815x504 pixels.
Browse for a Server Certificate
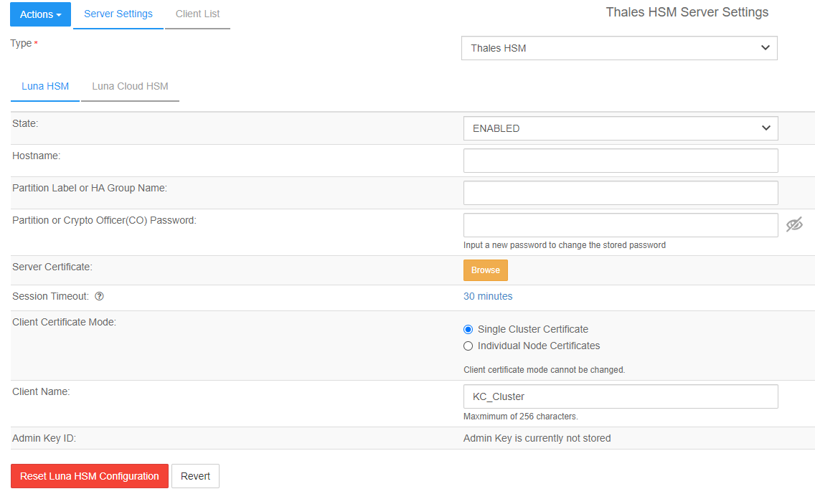coord(486,270)
